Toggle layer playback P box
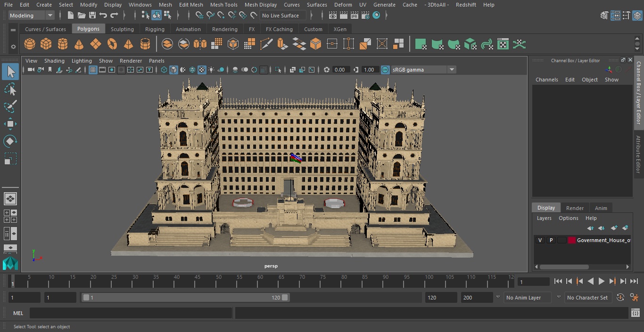Image resolution: width=644 pixels, height=332 pixels. [551, 240]
